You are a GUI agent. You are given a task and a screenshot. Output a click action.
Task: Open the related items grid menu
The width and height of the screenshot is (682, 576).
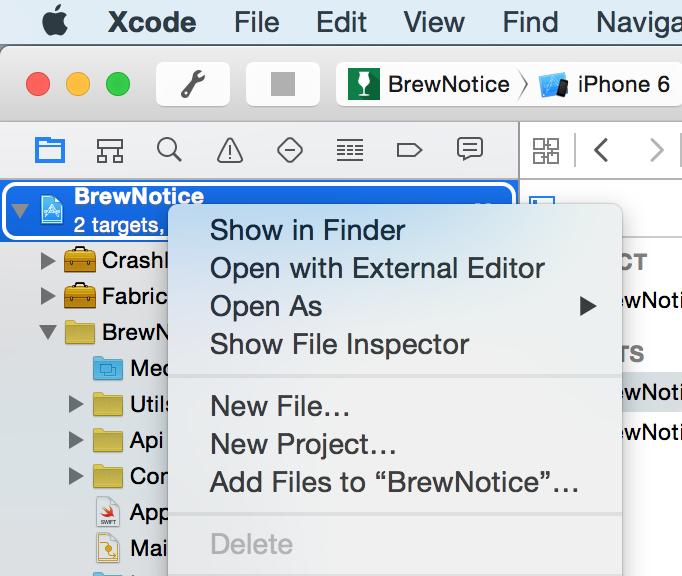pos(546,151)
